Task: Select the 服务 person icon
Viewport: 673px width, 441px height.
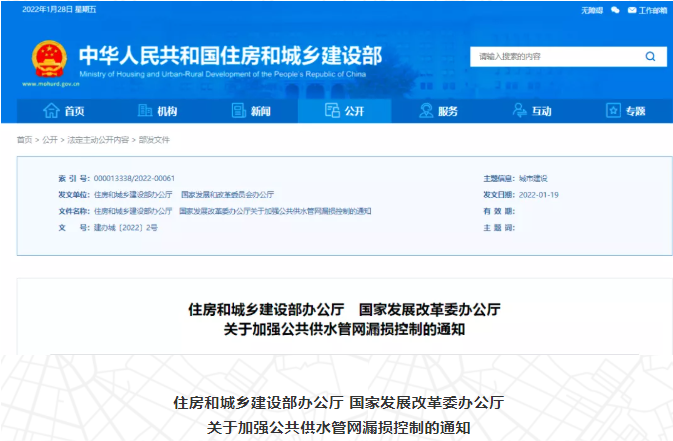Action: (x=425, y=110)
